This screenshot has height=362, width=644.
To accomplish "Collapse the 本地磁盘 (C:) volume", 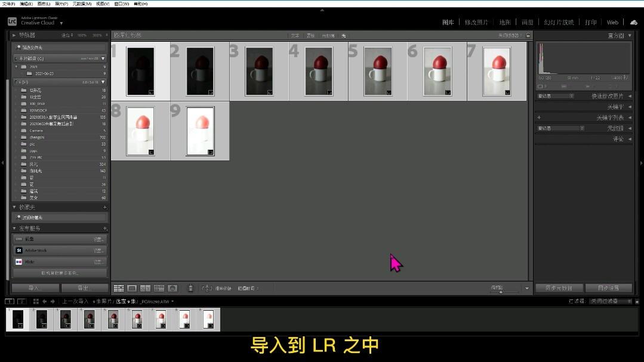I will (103, 58).
